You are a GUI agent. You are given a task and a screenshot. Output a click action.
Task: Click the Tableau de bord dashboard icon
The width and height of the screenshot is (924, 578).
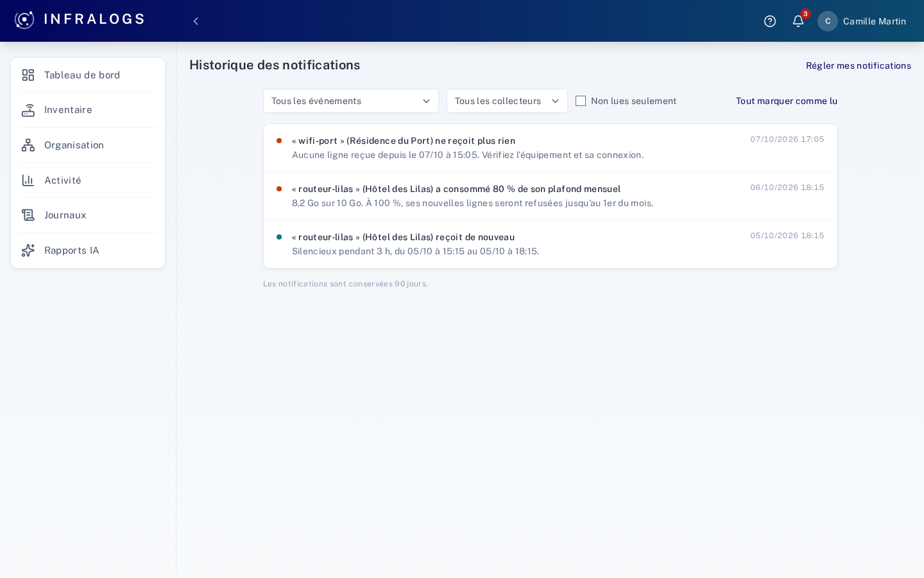pyautogui.click(x=28, y=75)
